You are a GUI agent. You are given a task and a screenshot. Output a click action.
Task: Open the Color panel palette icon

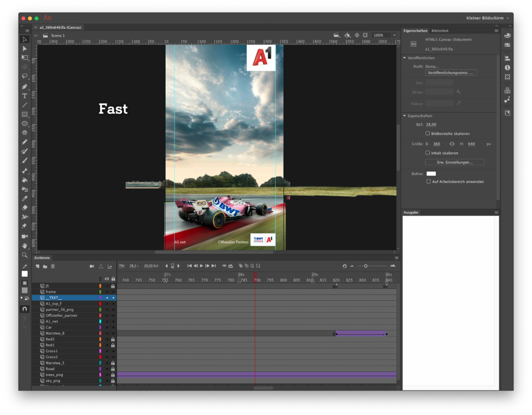click(507, 35)
